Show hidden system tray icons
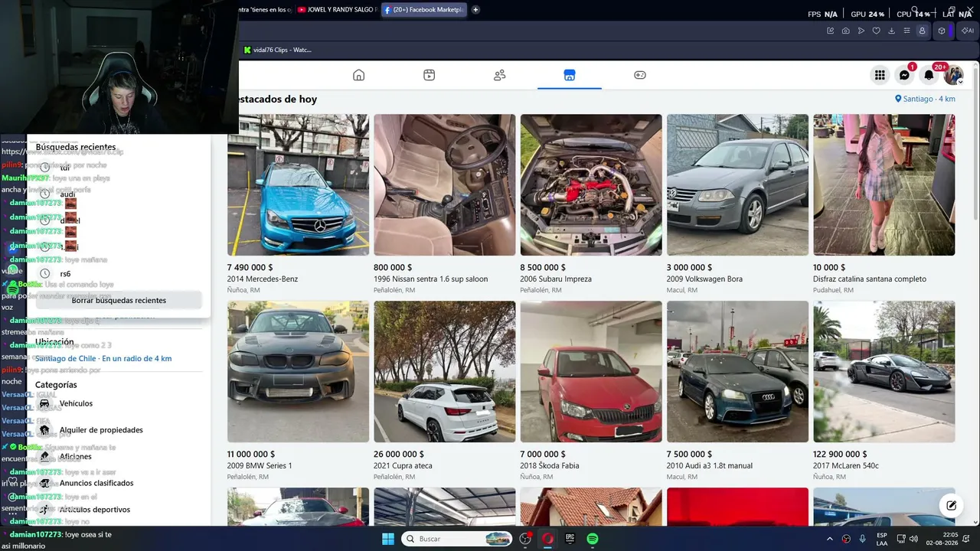The width and height of the screenshot is (980, 551). 829,539
